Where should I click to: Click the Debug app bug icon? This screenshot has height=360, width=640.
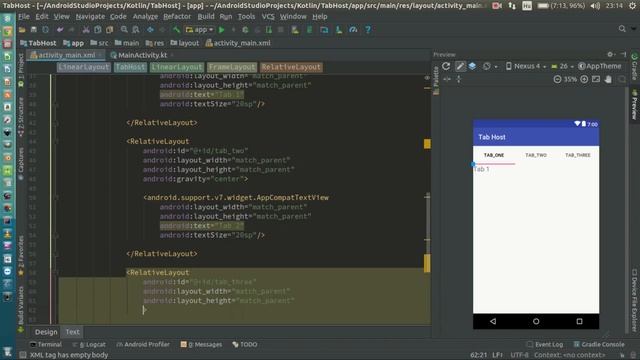245,30
